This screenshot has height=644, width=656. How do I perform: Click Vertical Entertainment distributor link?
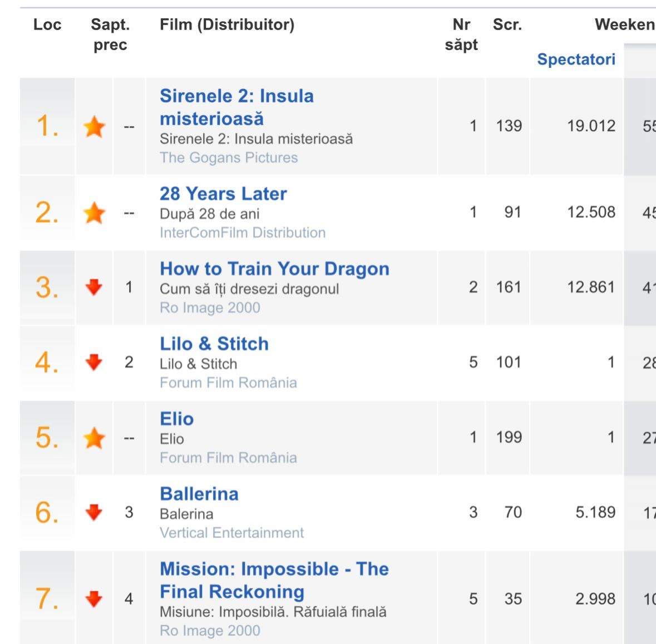coord(232,533)
